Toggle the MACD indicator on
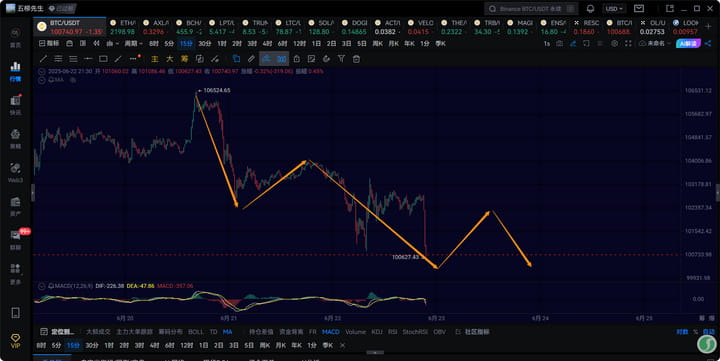Screen dimensions: 720x361 pyautogui.click(x=331, y=332)
